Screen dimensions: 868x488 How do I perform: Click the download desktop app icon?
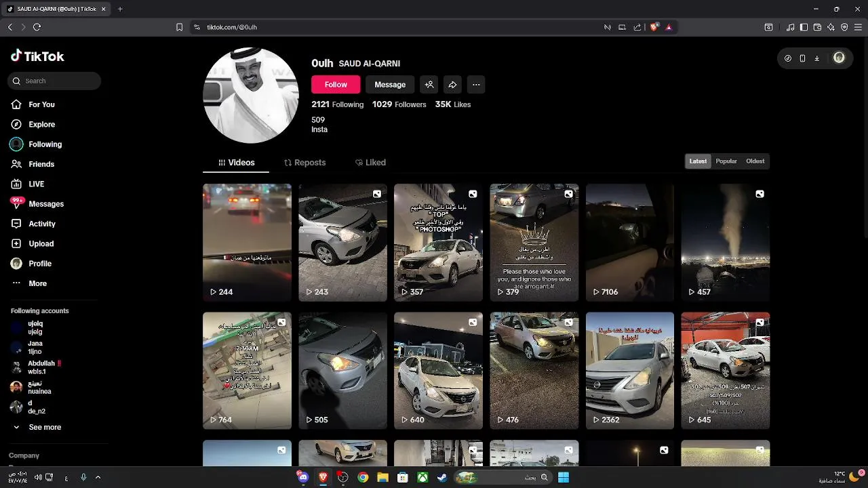(x=816, y=58)
